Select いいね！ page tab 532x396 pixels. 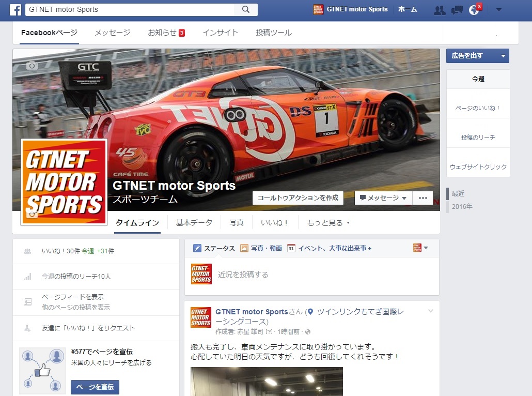click(x=274, y=223)
